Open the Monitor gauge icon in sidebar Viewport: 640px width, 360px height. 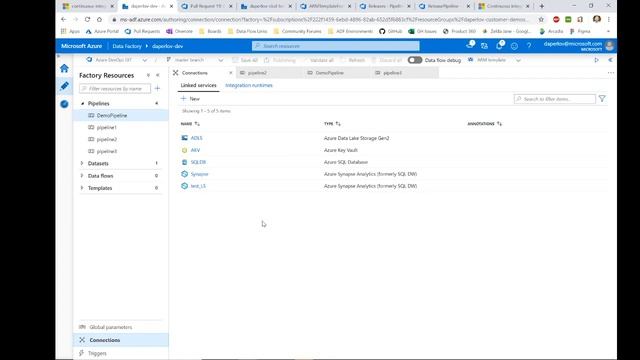(x=64, y=104)
